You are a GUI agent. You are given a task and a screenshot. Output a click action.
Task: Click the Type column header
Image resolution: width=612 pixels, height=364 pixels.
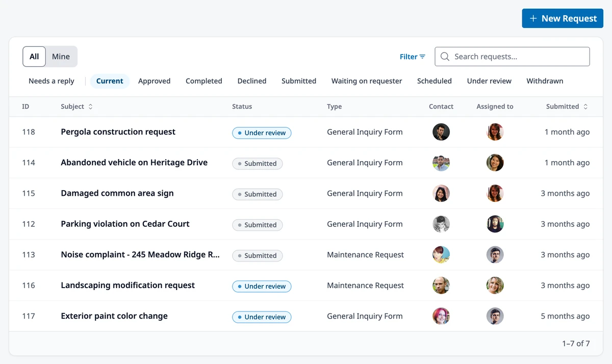tap(335, 107)
